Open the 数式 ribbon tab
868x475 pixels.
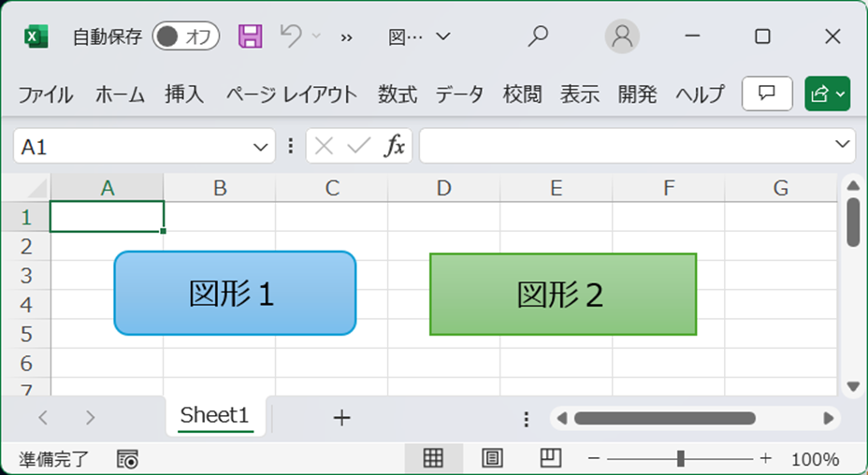pos(398,94)
